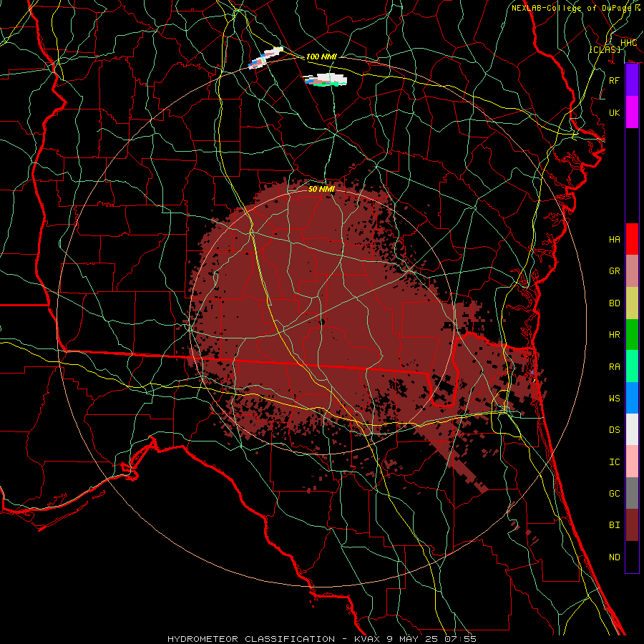Click the yellow BD legend color swatch

click(632, 303)
